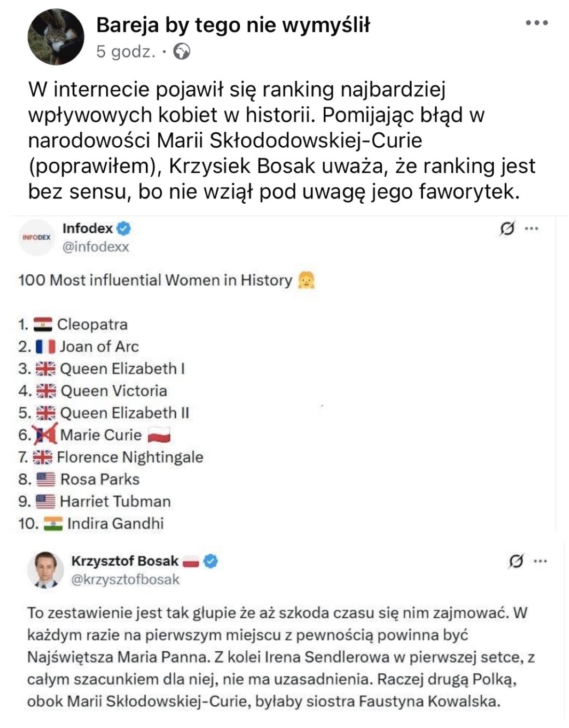This screenshot has height=728, width=569.
Task: Click the Egyptian flag beside Cleopatra
Action: 43,324
